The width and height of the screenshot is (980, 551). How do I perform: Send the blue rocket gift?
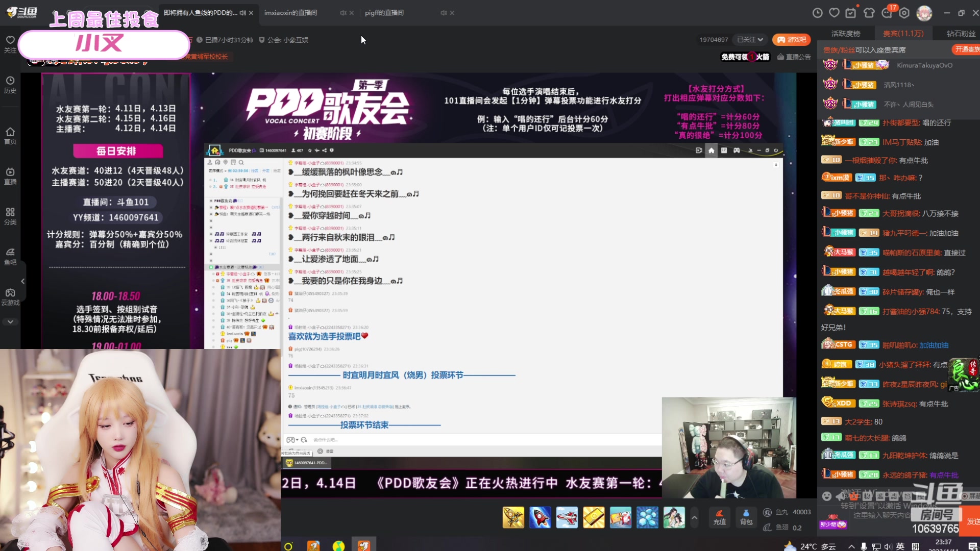pyautogui.click(x=540, y=518)
